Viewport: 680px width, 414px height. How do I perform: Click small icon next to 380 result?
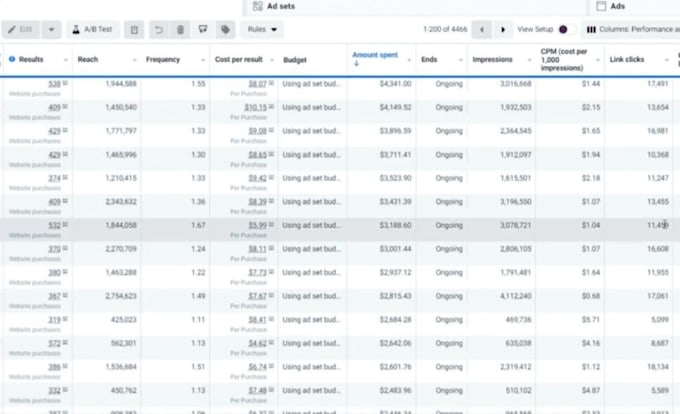[x=65, y=272]
